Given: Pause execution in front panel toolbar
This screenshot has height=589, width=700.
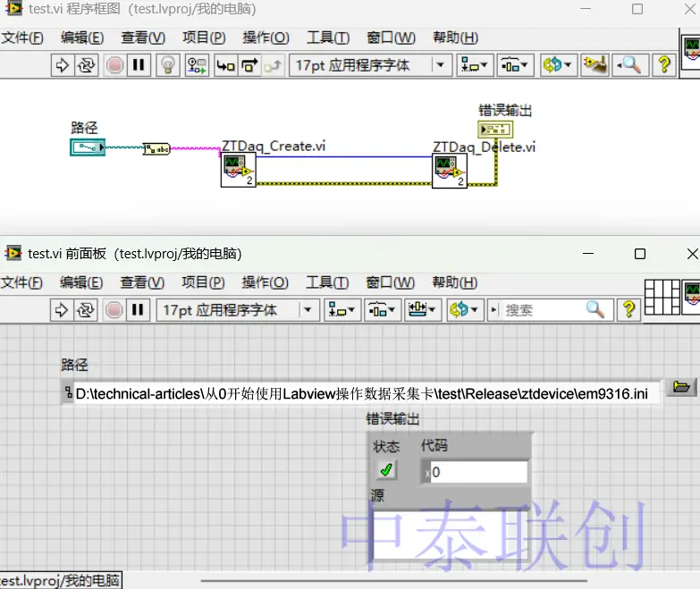Looking at the screenshot, I should [138, 309].
